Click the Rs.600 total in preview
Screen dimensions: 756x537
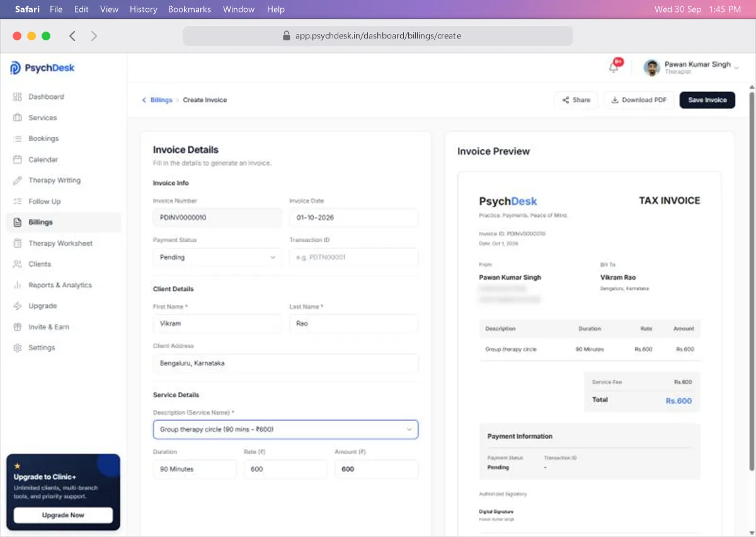tap(679, 401)
